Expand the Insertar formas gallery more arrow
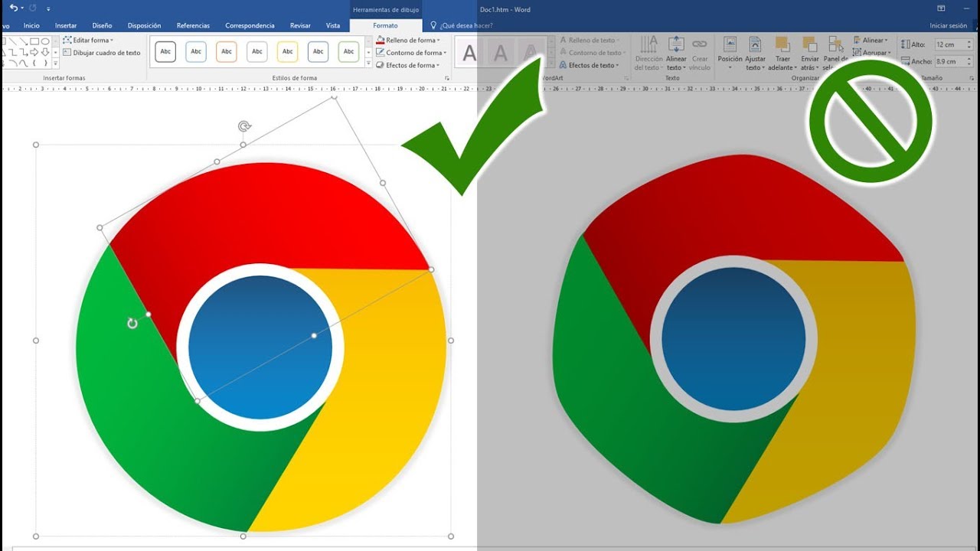 point(55,64)
